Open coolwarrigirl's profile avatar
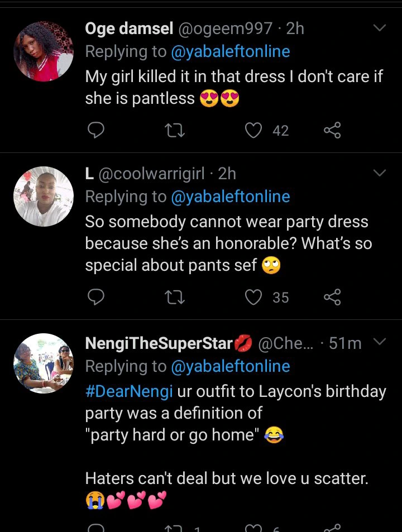Image resolution: width=402 pixels, height=532 pixels. tap(43, 196)
